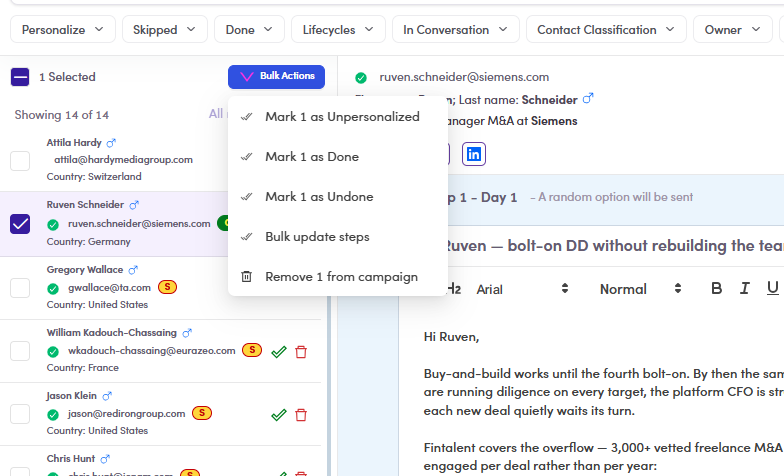Click verified icon beside wkadouch-chassaing@eurazeo.com
This screenshot has width=784, height=476.
tap(53, 352)
